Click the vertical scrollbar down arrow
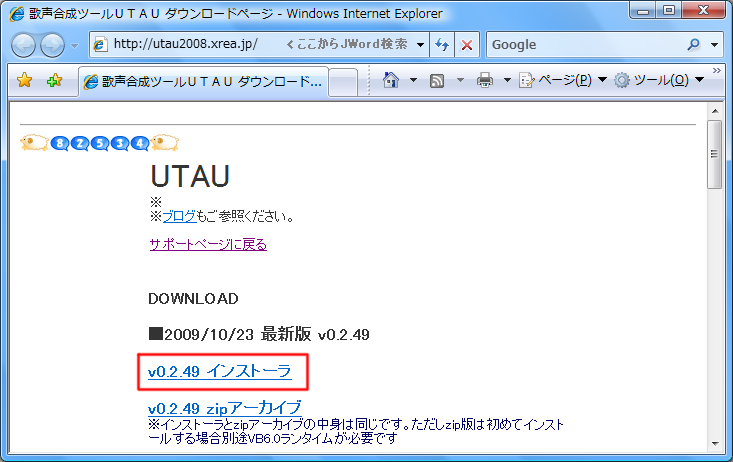This screenshot has height=462, width=733. [x=714, y=453]
